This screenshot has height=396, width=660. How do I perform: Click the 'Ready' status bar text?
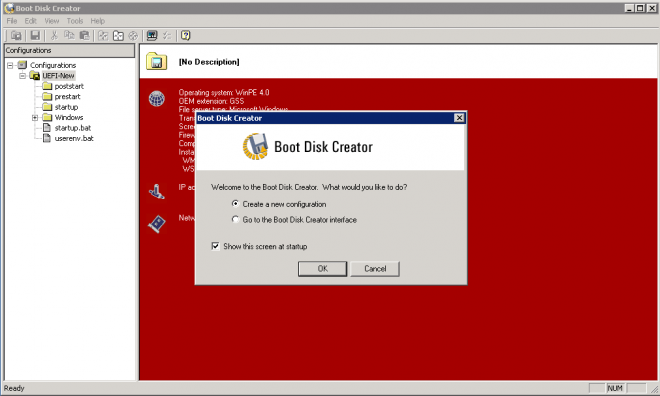pos(14,388)
